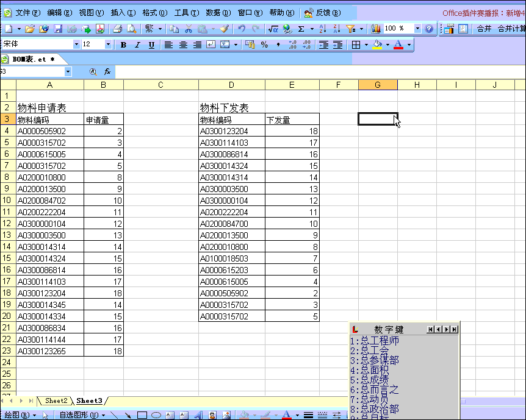This screenshot has height=420, width=526.
Task: Open the Name Box dropdown arrow
Action: pyautogui.click(x=68, y=71)
